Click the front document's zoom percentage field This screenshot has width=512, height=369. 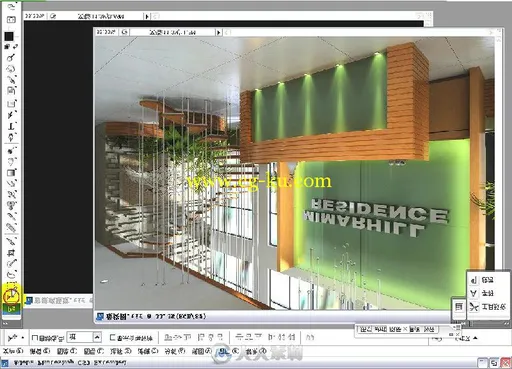pos(105,32)
